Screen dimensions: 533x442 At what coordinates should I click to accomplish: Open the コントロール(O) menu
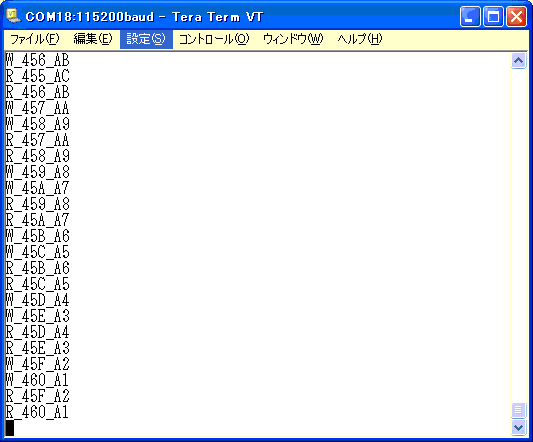[x=214, y=39]
